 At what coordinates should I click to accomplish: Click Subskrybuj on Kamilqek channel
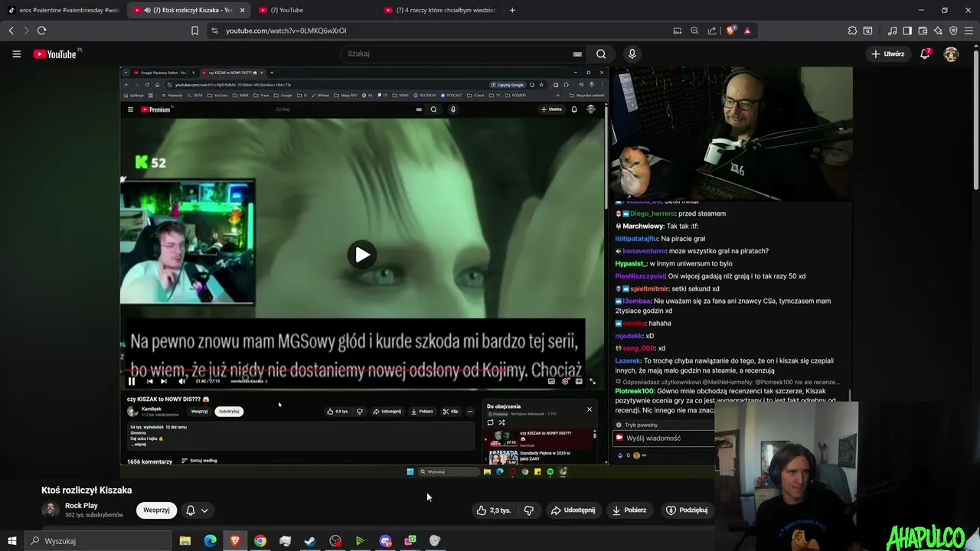click(x=229, y=411)
